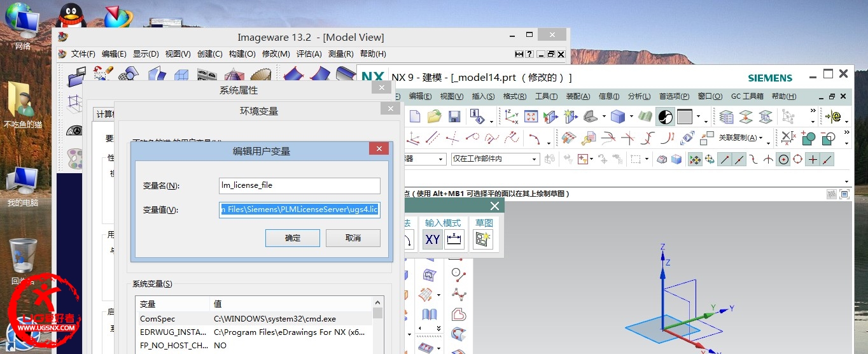Open the GC 工具箱 menu in NX
The height and width of the screenshot is (354, 868).
coord(747,97)
